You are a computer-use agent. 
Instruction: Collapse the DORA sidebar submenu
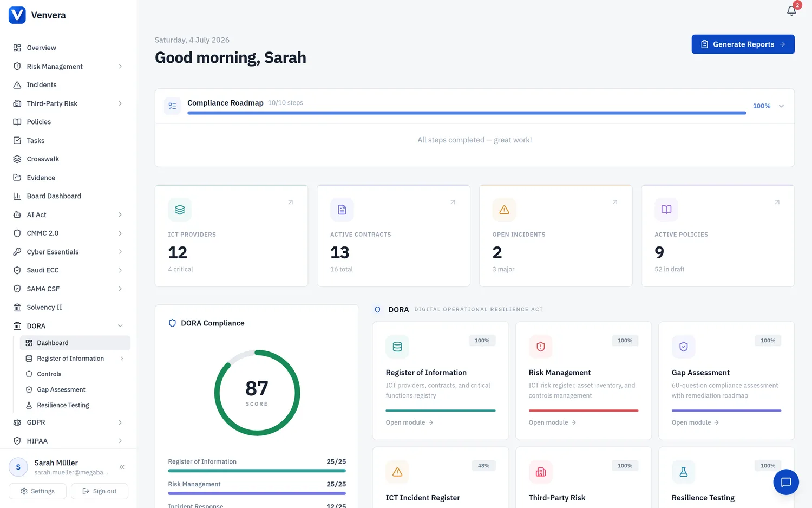(120, 326)
